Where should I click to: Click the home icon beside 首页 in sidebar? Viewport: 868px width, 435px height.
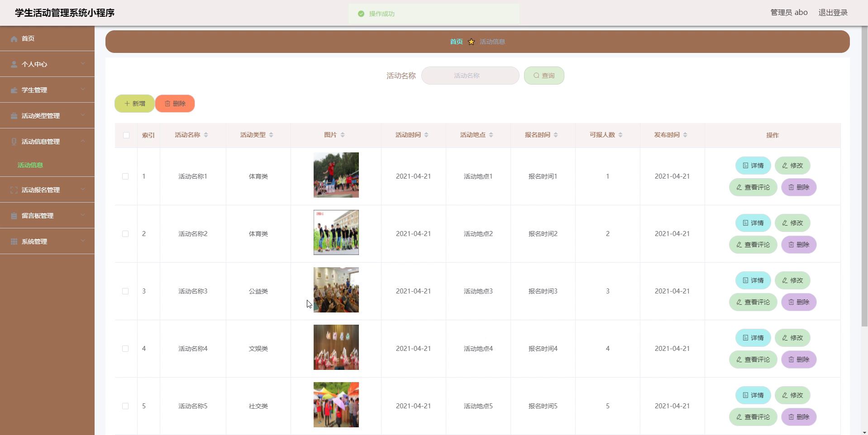pos(14,39)
